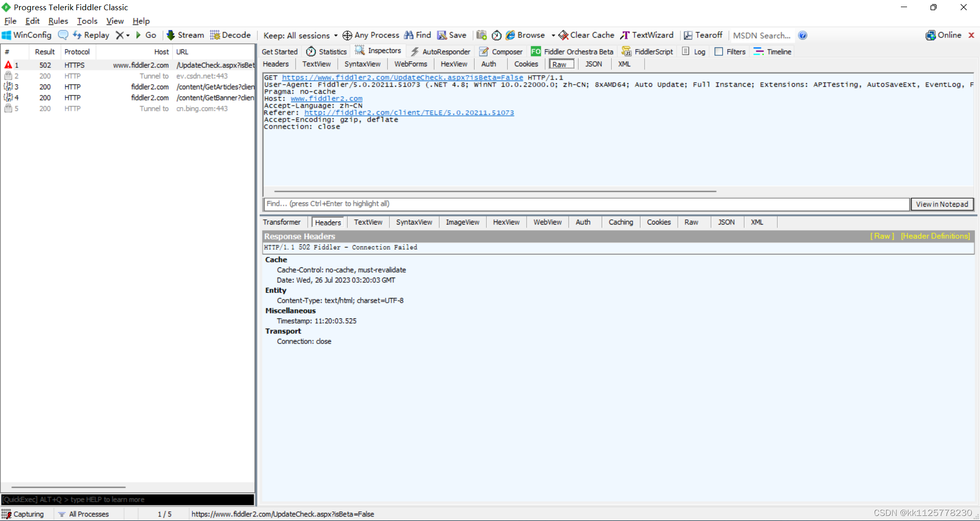Clear Cache from the toolbar
Image resolution: width=980 pixels, height=521 pixels.
click(586, 35)
